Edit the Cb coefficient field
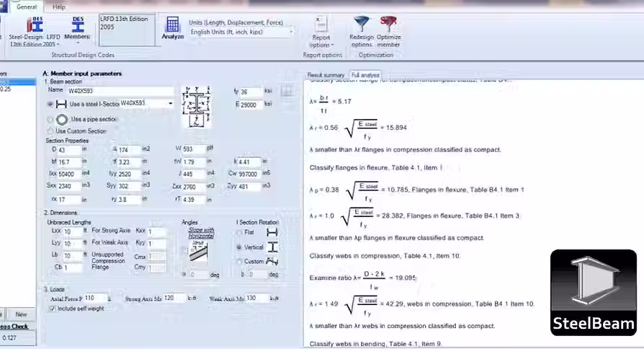The width and height of the screenshot is (644, 349). pos(72,268)
